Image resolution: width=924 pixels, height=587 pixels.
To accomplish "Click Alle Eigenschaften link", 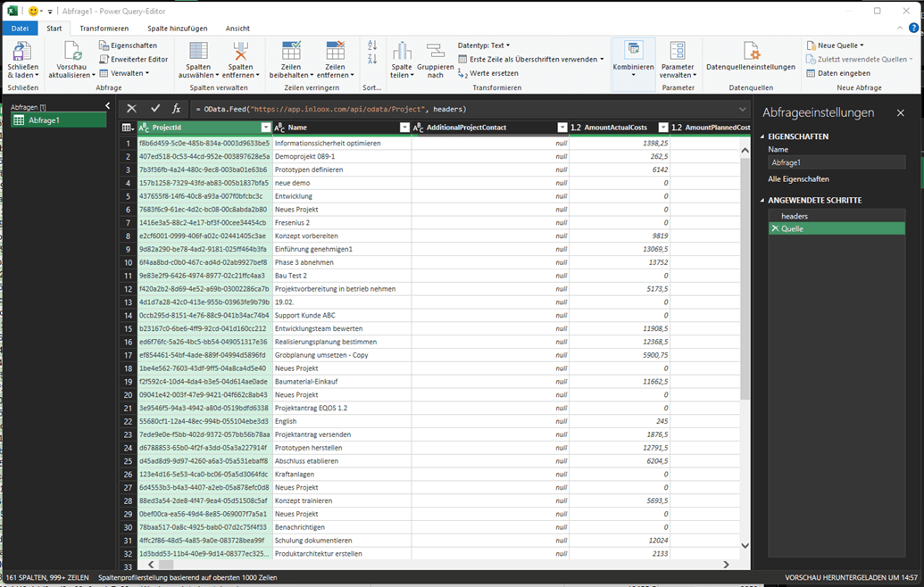I will 798,179.
